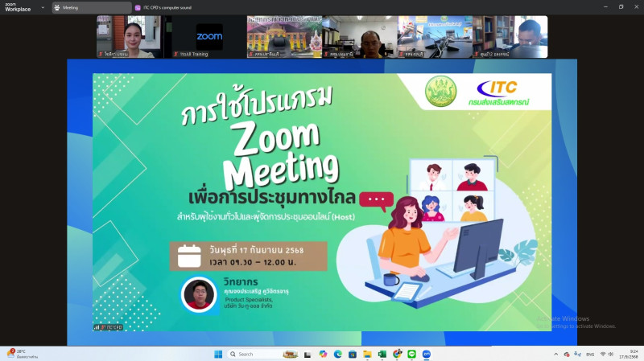Switch to the Meeting tab
Viewport: 644px width, 361px height.
(92, 7)
